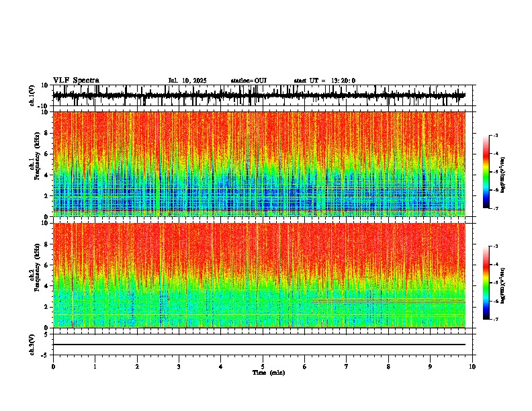Click the horizontal emission line near 2.6 kHz in ch.2

[389, 300]
